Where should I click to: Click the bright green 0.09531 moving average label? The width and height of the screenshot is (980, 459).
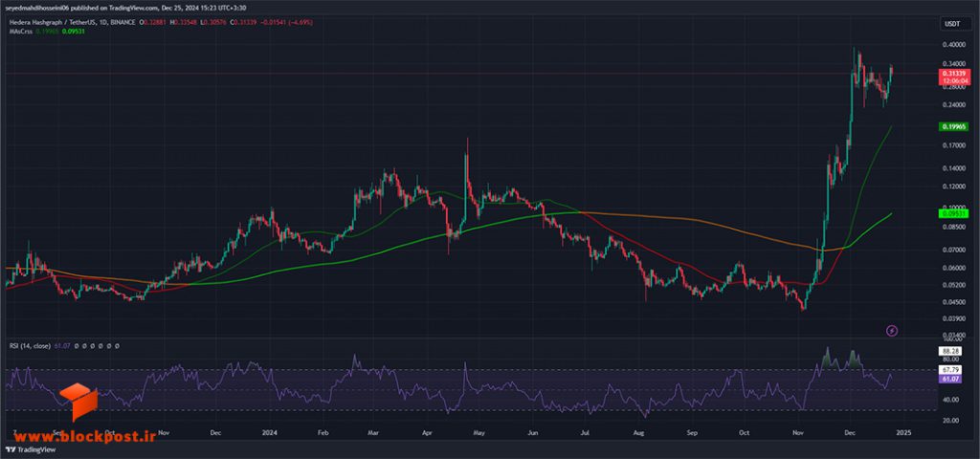click(953, 213)
